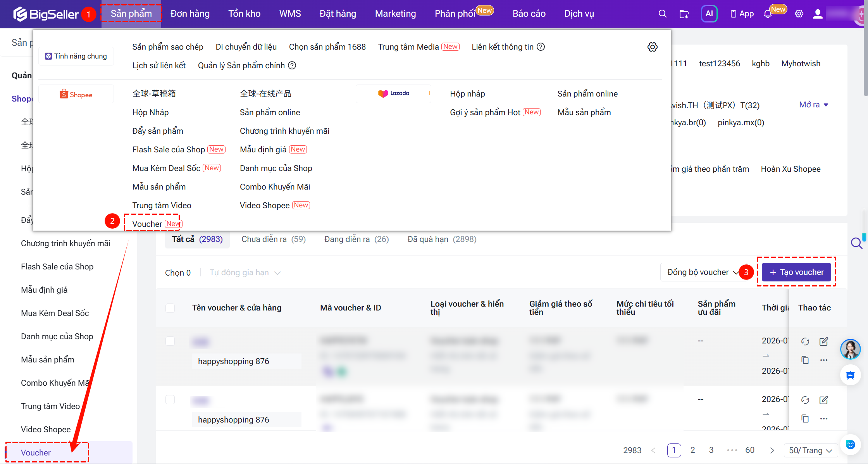Image resolution: width=868 pixels, height=464 pixels.
Task: Select Video Shopee in left sidebar
Action: [46, 430]
